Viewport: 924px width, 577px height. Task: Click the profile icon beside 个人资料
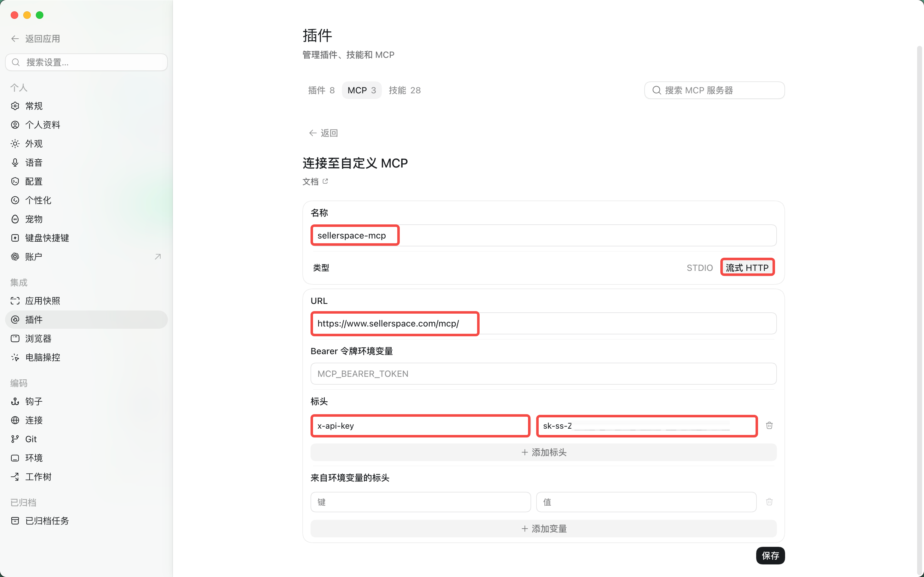click(15, 125)
